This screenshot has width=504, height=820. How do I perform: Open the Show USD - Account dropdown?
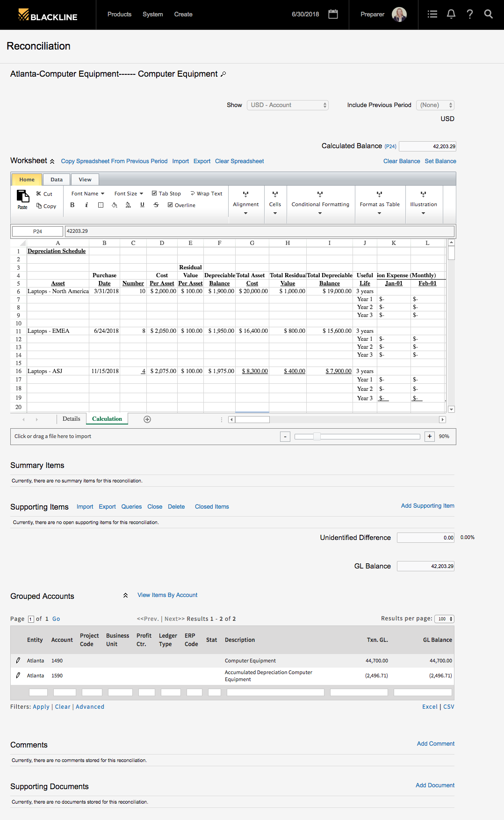288,105
